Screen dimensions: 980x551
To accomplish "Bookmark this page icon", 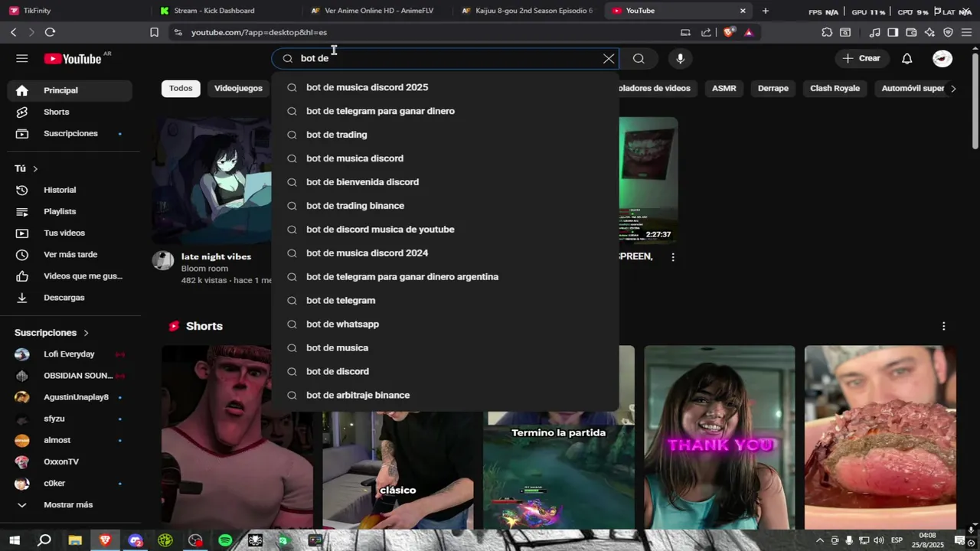I will [154, 32].
